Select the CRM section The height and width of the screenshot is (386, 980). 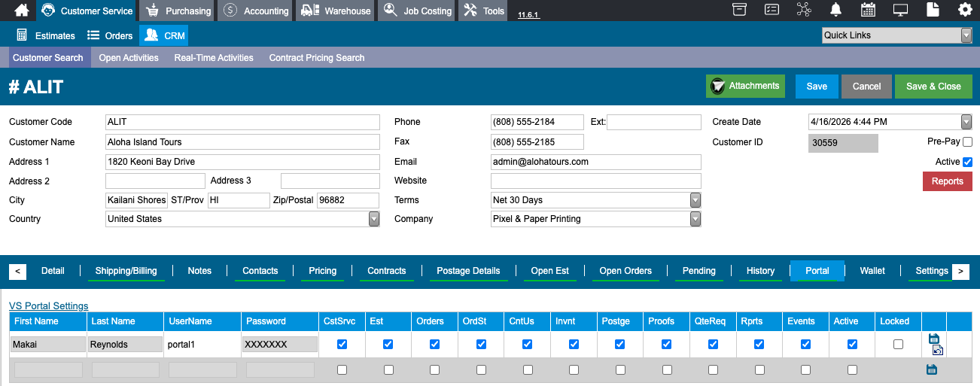[163, 35]
